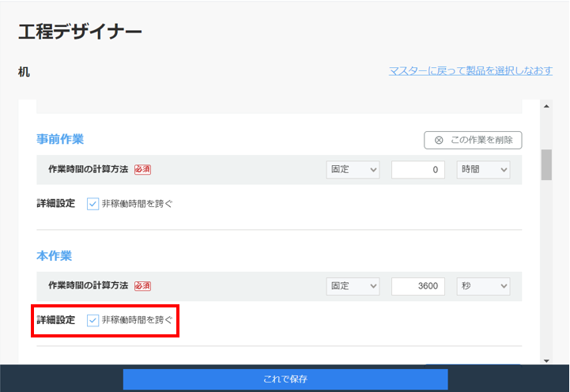Toggle '非稼働時間を跨ぐ' checkbox under 本作業

(92, 320)
